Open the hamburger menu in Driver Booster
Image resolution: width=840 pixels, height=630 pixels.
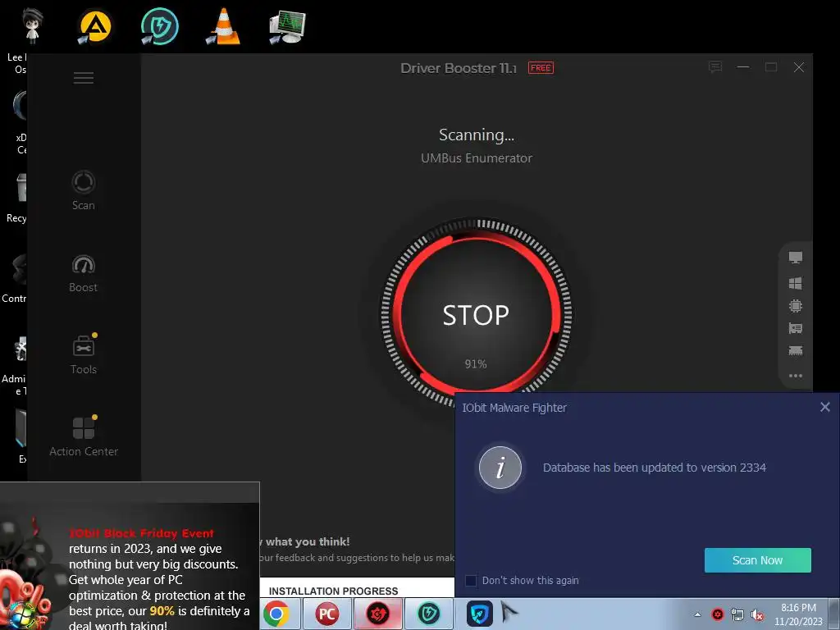coord(84,78)
